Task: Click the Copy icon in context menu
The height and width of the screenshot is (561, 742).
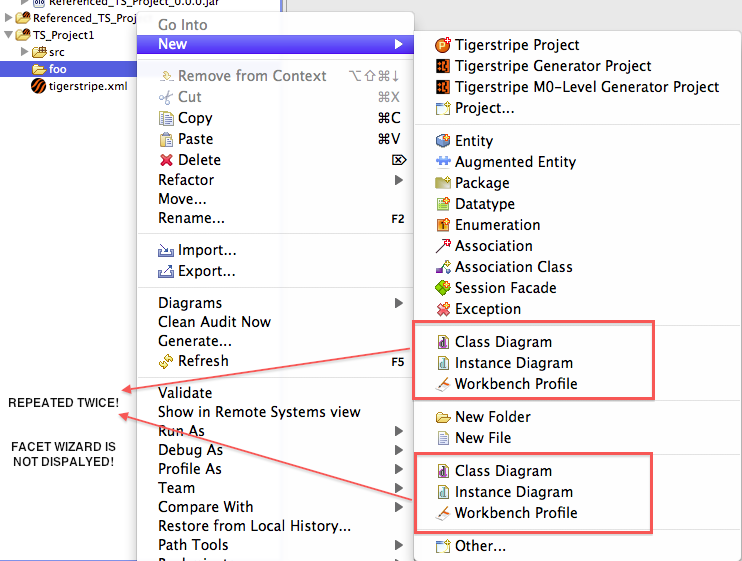Action: tap(166, 118)
